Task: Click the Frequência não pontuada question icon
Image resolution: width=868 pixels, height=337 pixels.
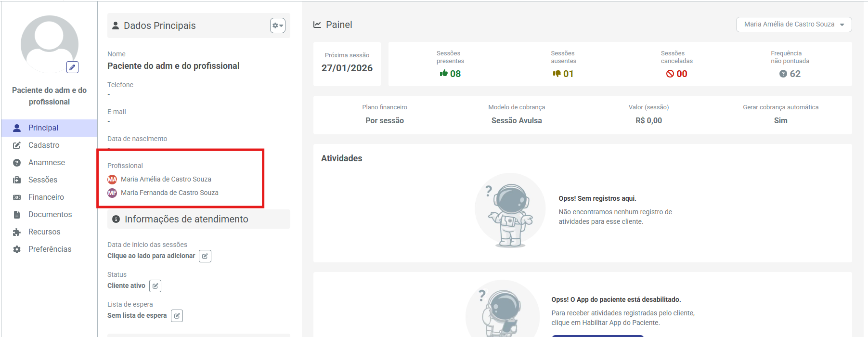Action: pyautogui.click(x=783, y=74)
